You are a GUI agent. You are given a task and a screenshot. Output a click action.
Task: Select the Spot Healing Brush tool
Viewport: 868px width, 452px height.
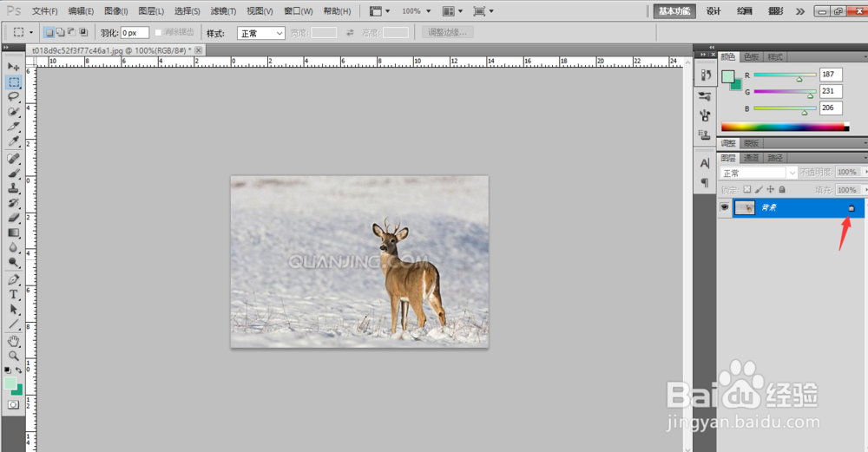pyautogui.click(x=14, y=159)
